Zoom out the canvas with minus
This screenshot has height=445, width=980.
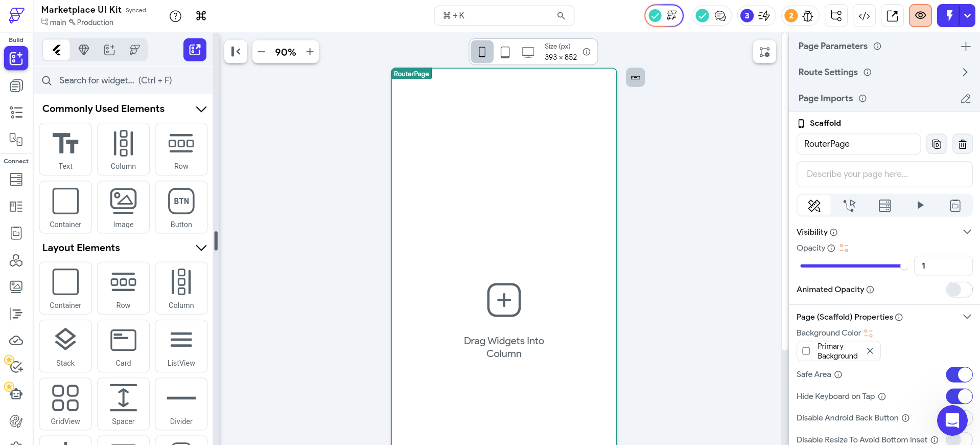262,52
